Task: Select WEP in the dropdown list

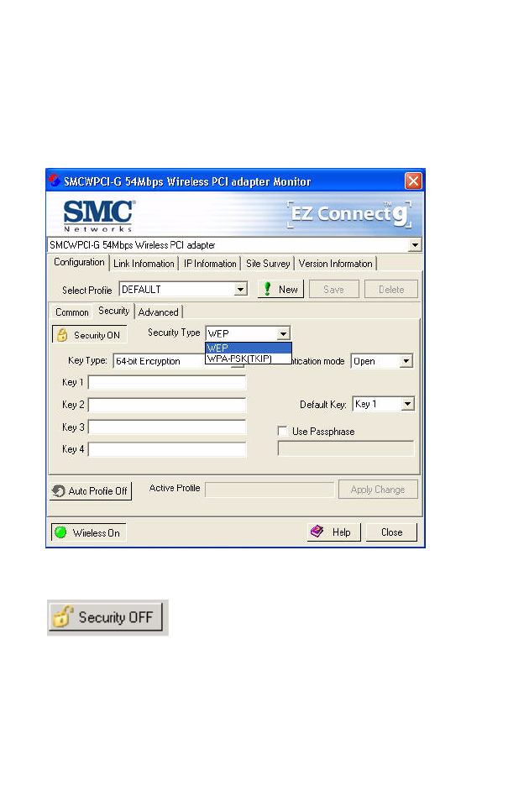Action: point(249,348)
